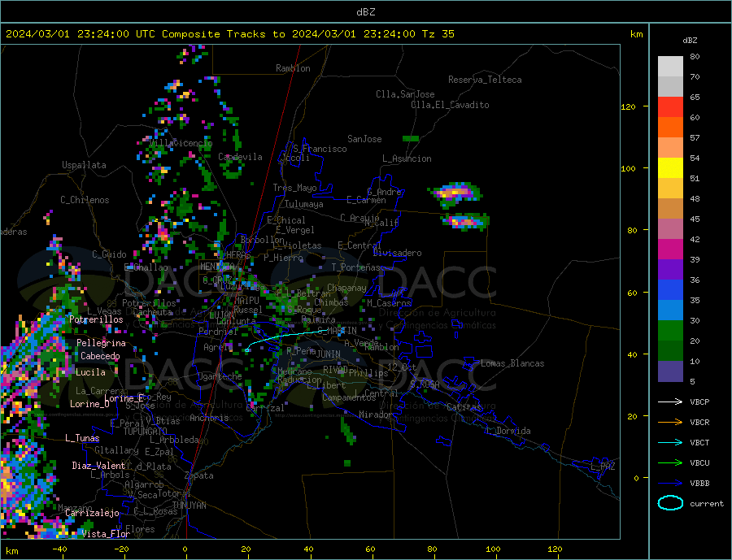Click the Clla.El_Cavadito place label
This screenshot has height=560, width=732.
pyautogui.click(x=450, y=105)
